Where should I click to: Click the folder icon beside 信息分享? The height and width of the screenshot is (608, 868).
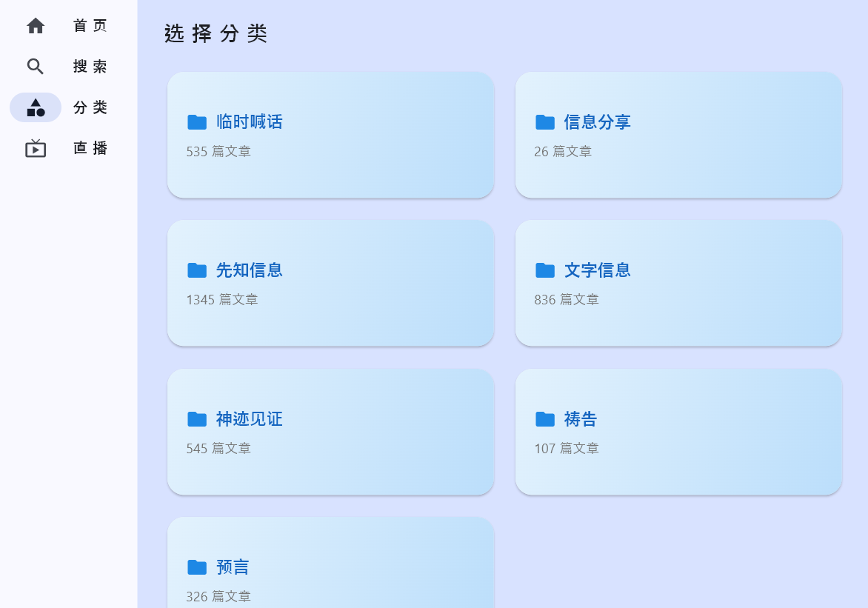pos(545,122)
